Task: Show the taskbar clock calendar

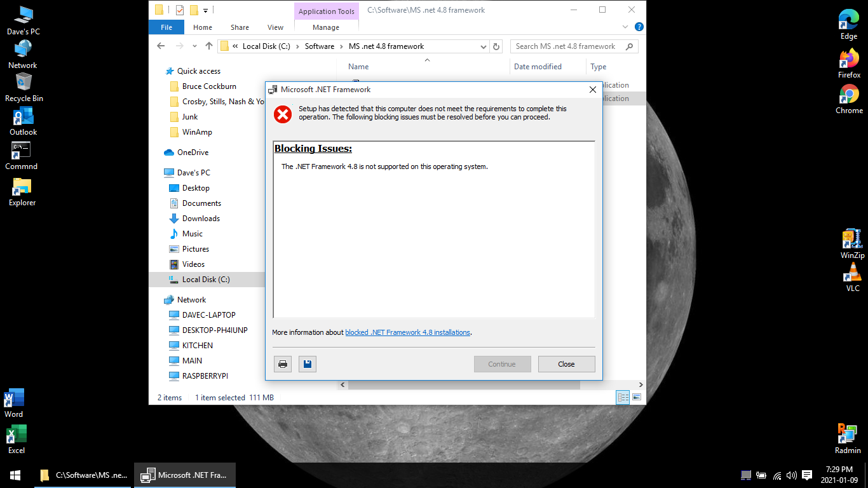Action: coord(839,475)
